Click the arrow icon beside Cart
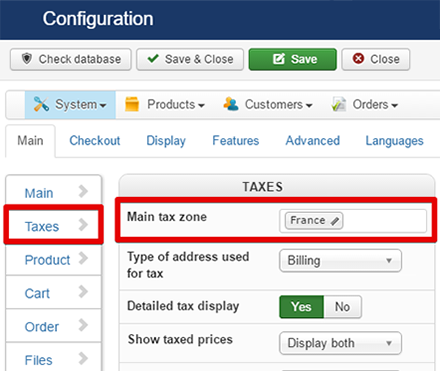The height and width of the screenshot is (371, 440). pyautogui.click(x=83, y=292)
